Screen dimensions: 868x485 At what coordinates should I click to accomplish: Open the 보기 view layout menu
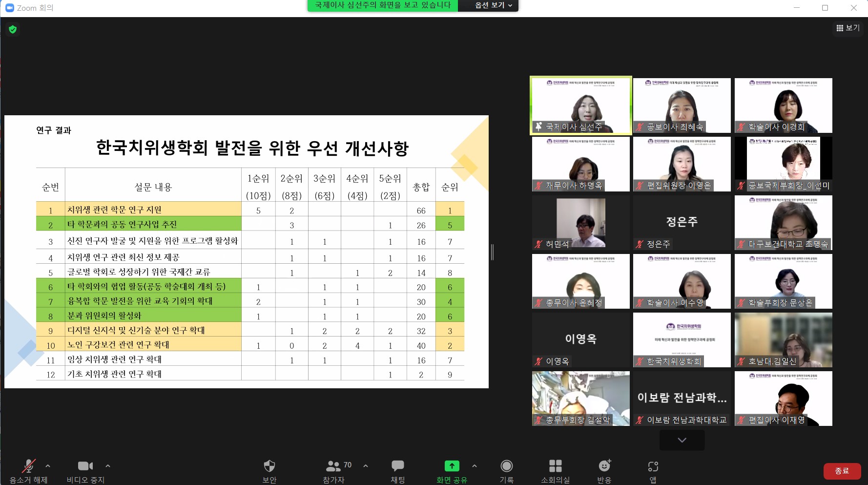[848, 28]
